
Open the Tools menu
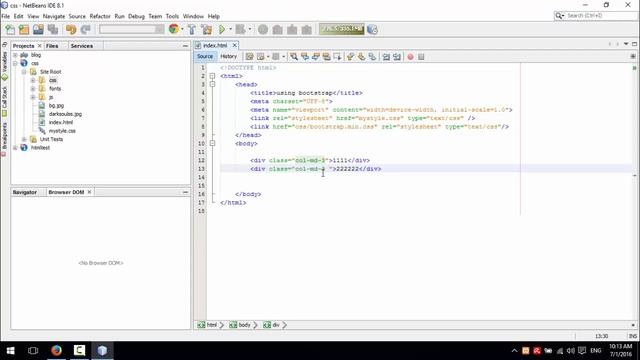(x=172, y=16)
